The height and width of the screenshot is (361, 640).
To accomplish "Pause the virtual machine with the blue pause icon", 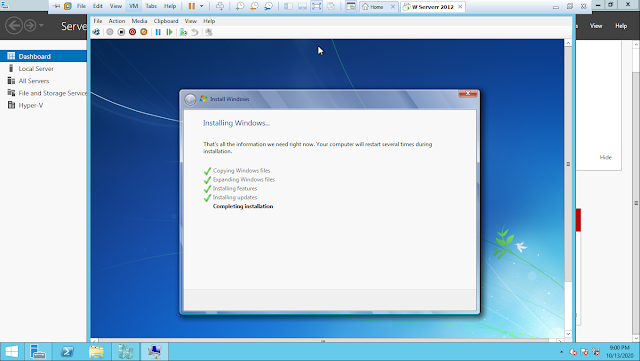I will click(x=158, y=32).
